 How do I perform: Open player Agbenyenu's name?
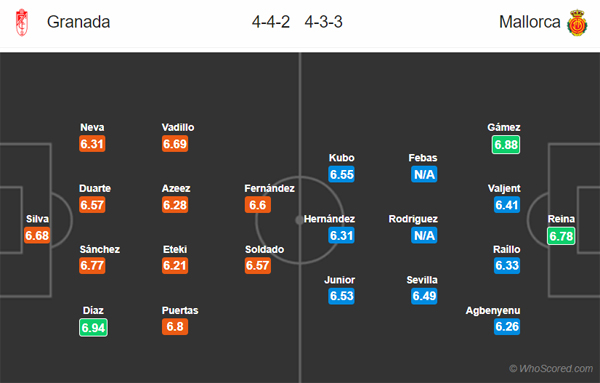click(x=493, y=311)
